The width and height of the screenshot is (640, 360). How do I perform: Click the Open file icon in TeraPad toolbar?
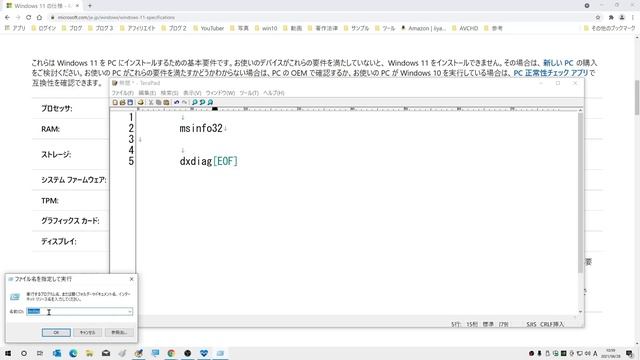pos(122,102)
